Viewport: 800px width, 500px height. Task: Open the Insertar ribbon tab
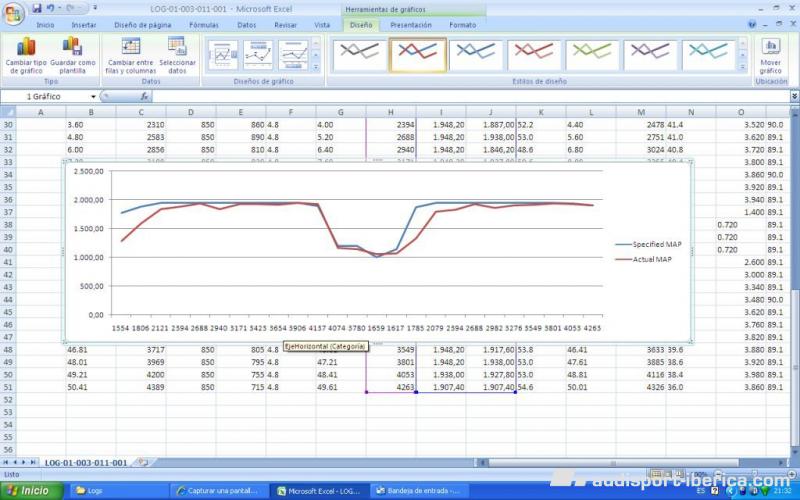(84, 24)
